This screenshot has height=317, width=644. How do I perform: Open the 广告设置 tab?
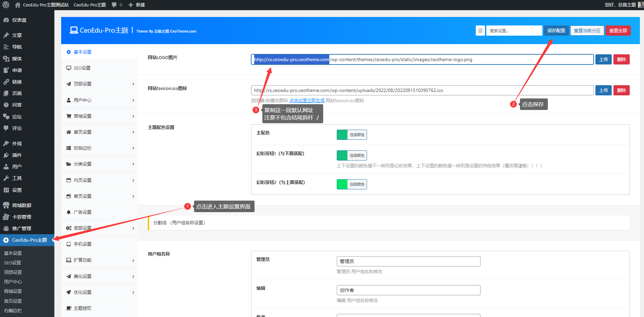click(99, 212)
